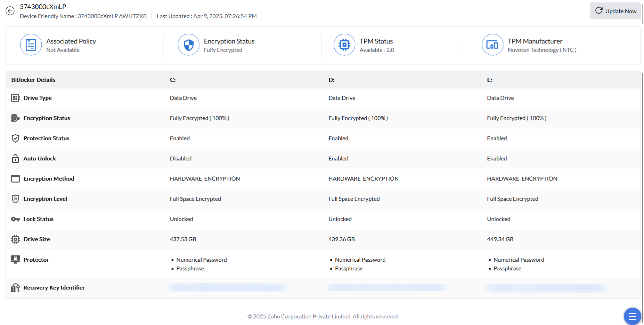This screenshot has width=644, height=325.
Task: Click the TPM Status chip icon
Action: [344, 45]
